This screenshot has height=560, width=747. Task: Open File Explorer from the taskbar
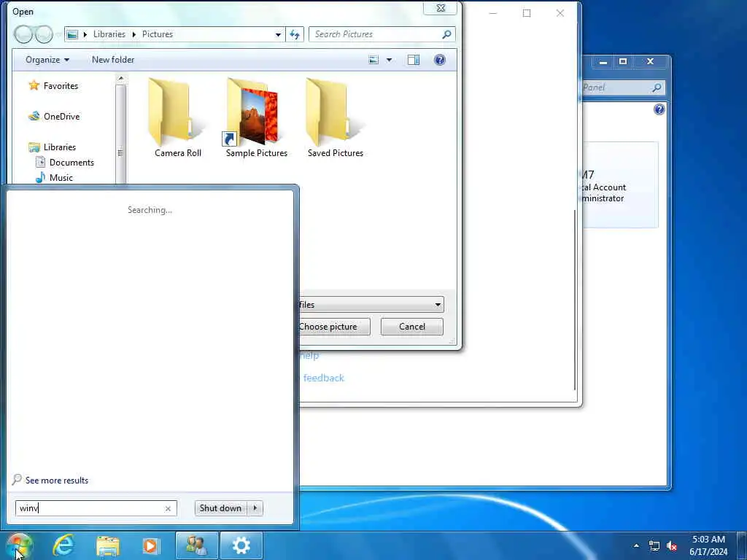click(x=108, y=545)
